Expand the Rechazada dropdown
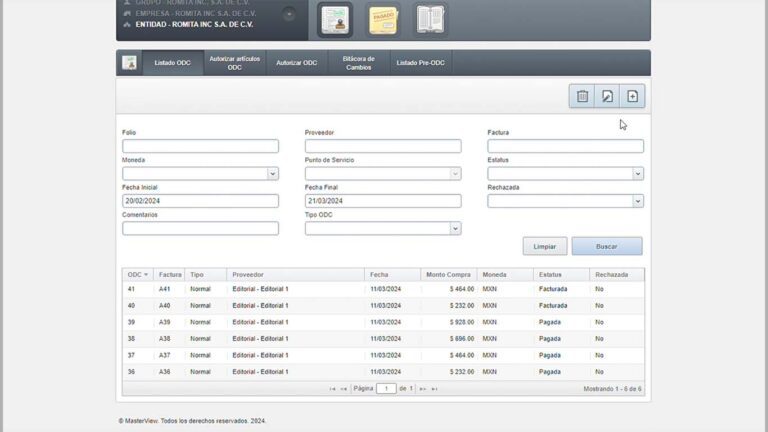Viewport: 768px width, 432px height. tap(637, 201)
